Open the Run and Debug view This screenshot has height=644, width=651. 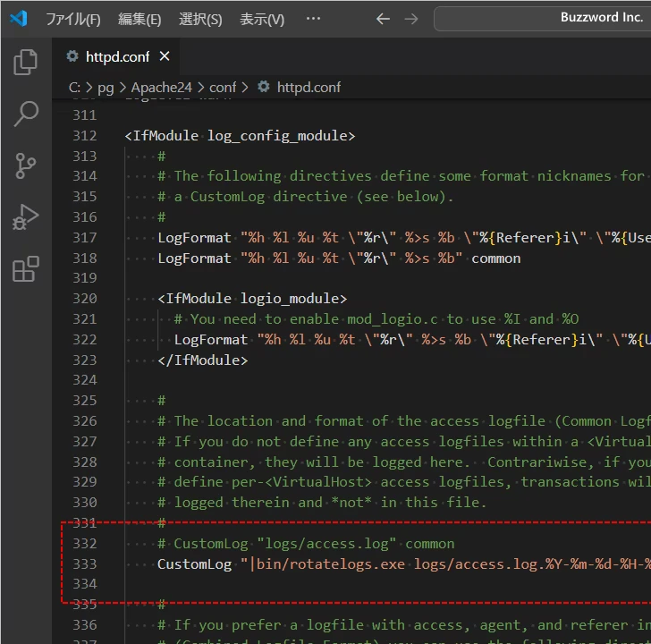[x=26, y=217]
